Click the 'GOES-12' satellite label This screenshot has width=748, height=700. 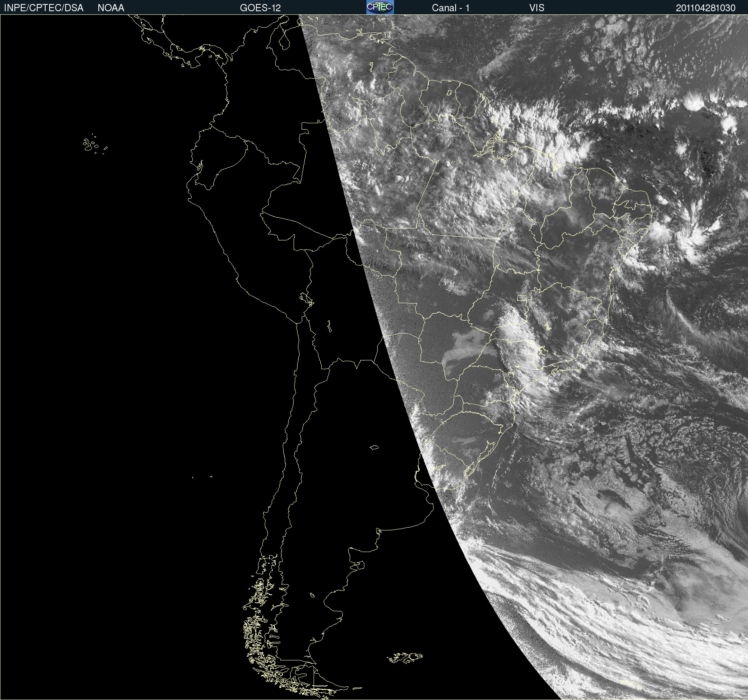coord(260,8)
